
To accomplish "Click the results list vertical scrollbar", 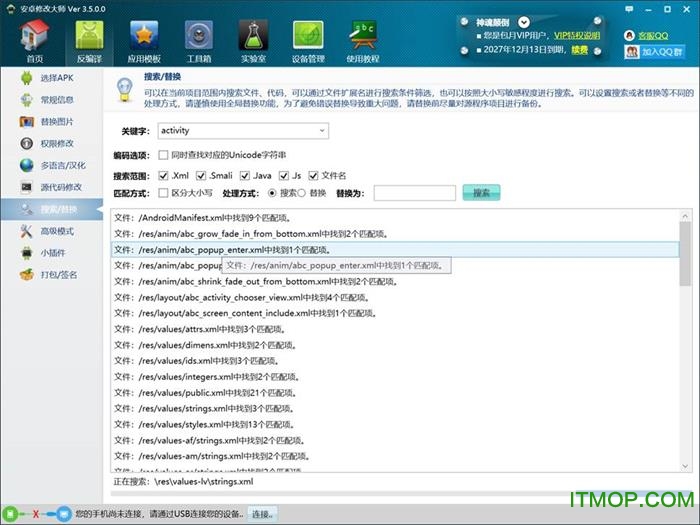I will coord(684,340).
